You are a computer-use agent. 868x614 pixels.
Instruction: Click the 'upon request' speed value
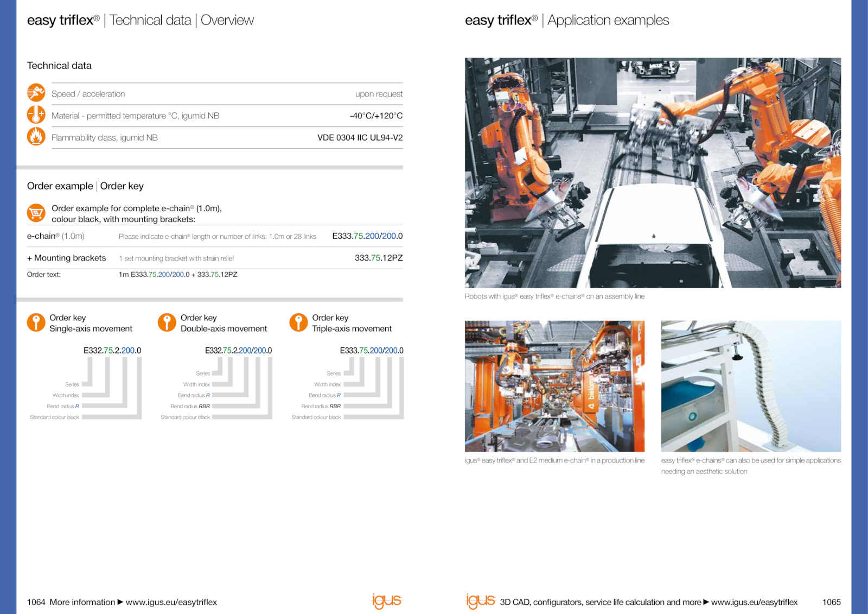pos(379,94)
